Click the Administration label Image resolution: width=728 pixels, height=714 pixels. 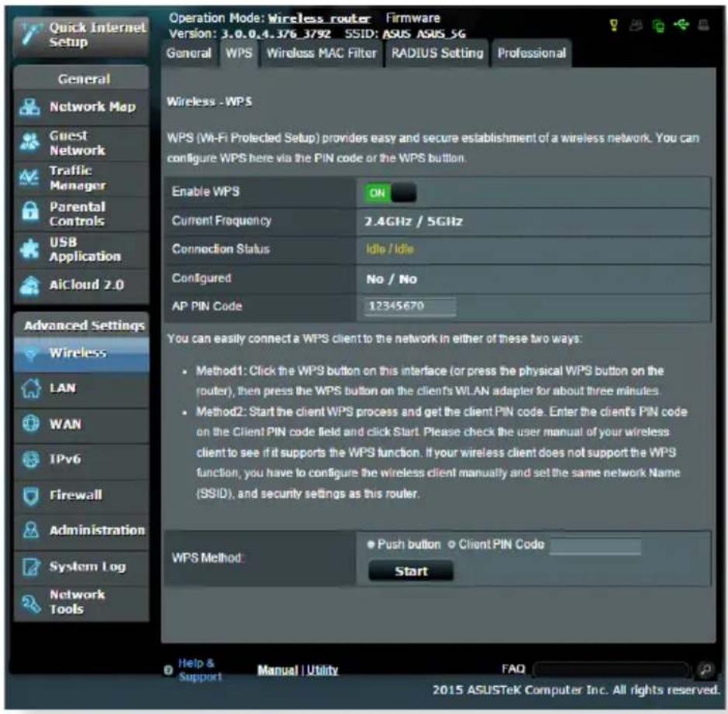pos(97,529)
